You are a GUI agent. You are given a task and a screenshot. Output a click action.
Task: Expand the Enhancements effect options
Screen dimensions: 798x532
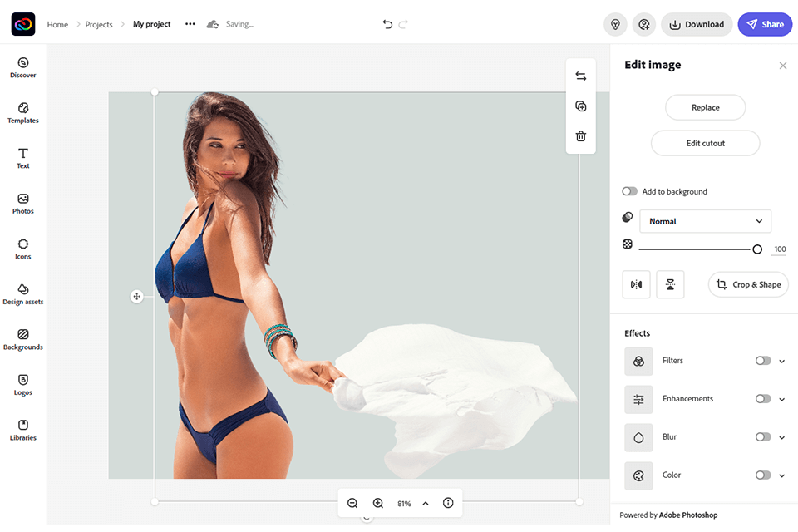[x=781, y=399]
